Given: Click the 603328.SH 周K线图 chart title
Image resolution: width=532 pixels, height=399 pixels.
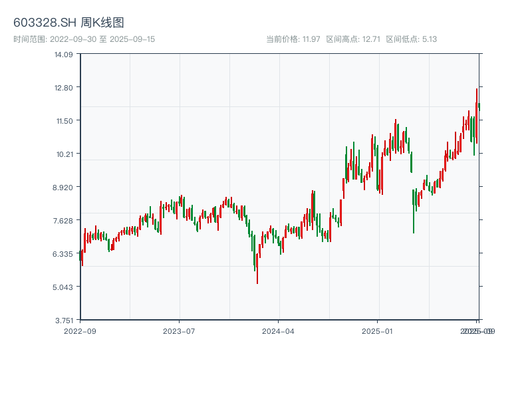Looking at the screenshot, I should point(68,23).
